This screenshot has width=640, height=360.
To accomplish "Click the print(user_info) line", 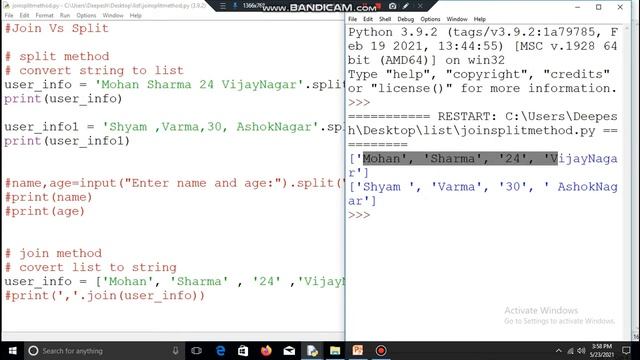I will 63,99.
